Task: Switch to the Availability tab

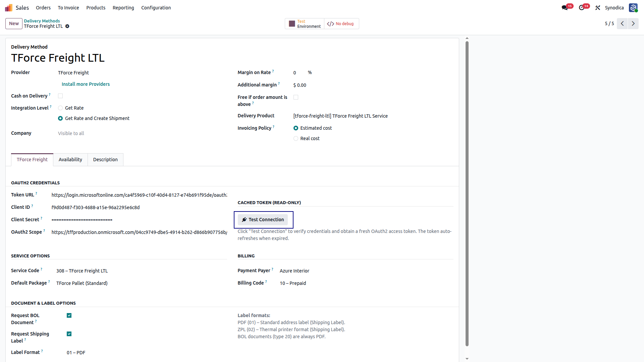Action: click(x=70, y=160)
